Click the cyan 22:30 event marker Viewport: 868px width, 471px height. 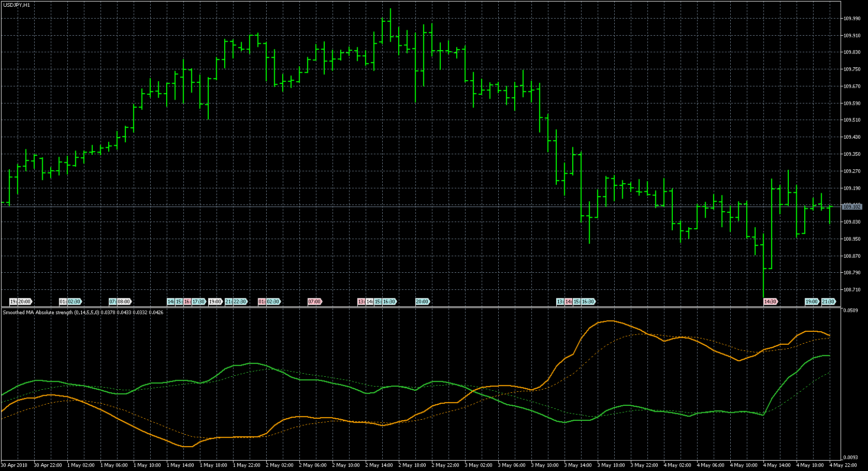click(x=240, y=302)
